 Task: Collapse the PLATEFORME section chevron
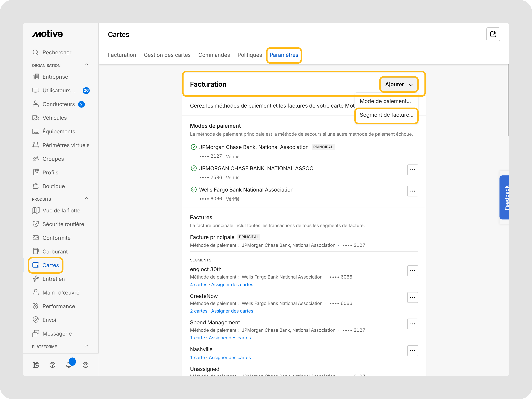click(x=87, y=346)
